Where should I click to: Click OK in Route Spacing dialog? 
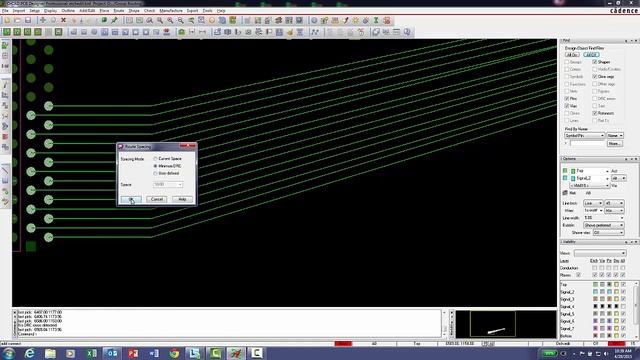131,199
